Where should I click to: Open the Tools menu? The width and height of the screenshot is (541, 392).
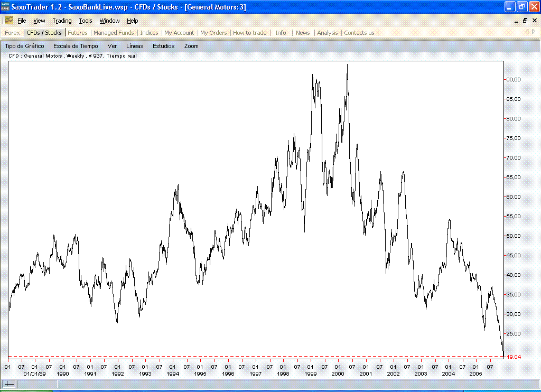tap(86, 21)
